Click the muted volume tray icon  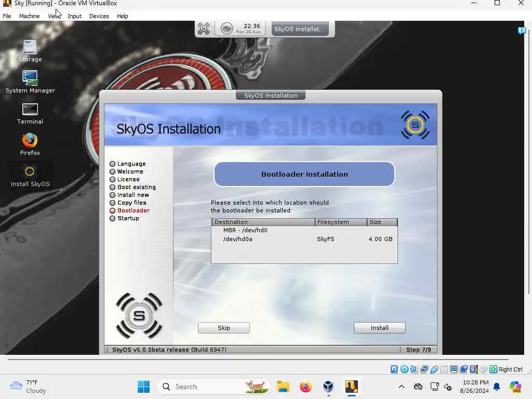[x=448, y=387]
